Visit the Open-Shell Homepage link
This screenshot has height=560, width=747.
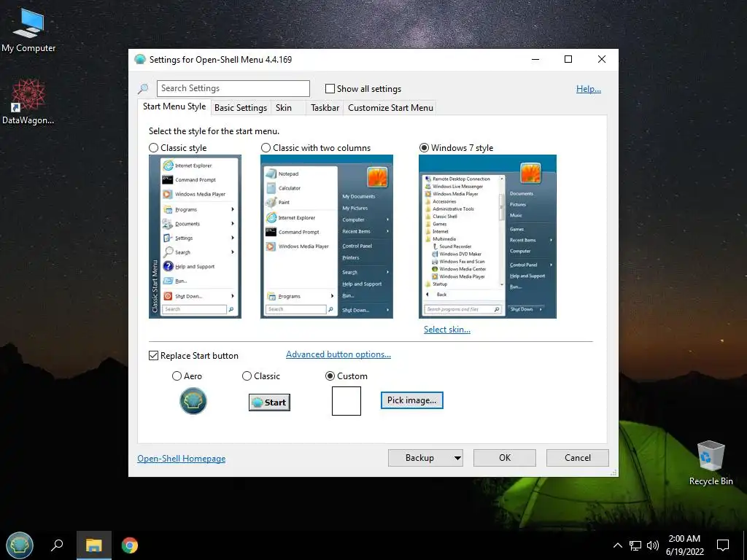[x=182, y=459]
